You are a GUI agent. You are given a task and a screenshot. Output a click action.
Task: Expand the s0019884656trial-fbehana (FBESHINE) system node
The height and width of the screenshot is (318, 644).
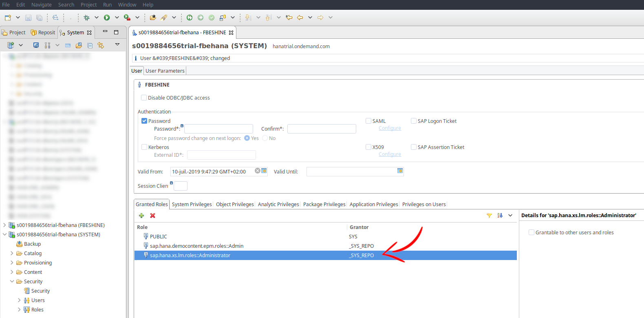4,225
